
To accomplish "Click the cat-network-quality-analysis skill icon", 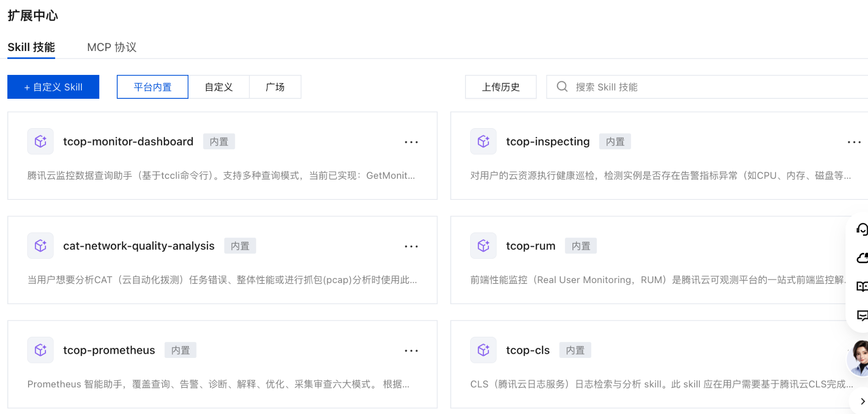I will coord(40,246).
